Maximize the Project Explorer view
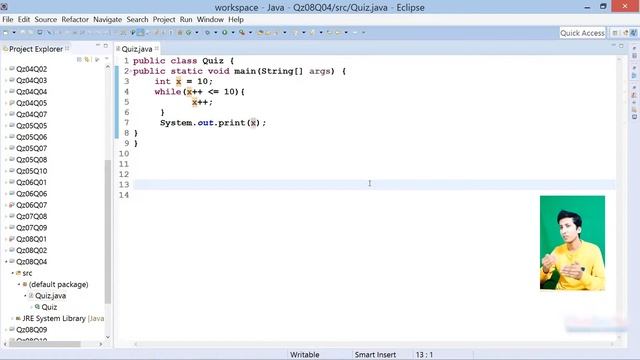The height and width of the screenshot is (360, 640). tap(106, 46)
